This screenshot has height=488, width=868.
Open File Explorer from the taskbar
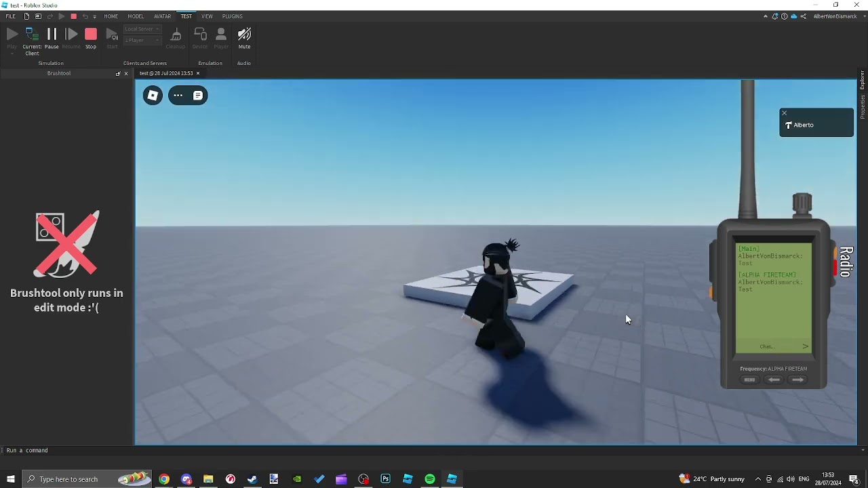(208, 479)
